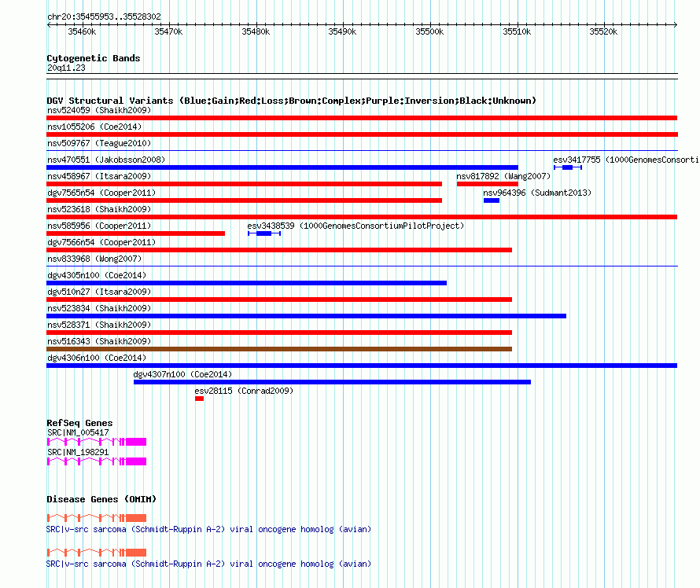Click the nsv817892 (Wang2007) label text

click(x=503, y=176)
